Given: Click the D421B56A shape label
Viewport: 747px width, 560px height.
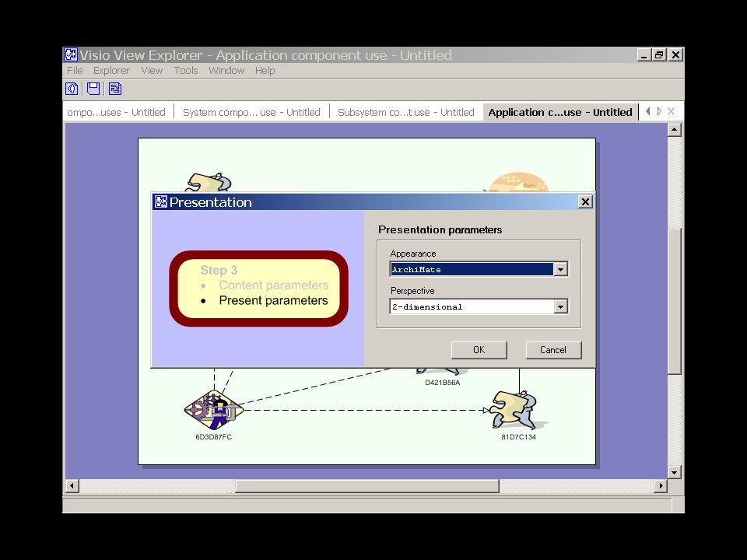Looking at the screenshot, I should tap(443, 383).
